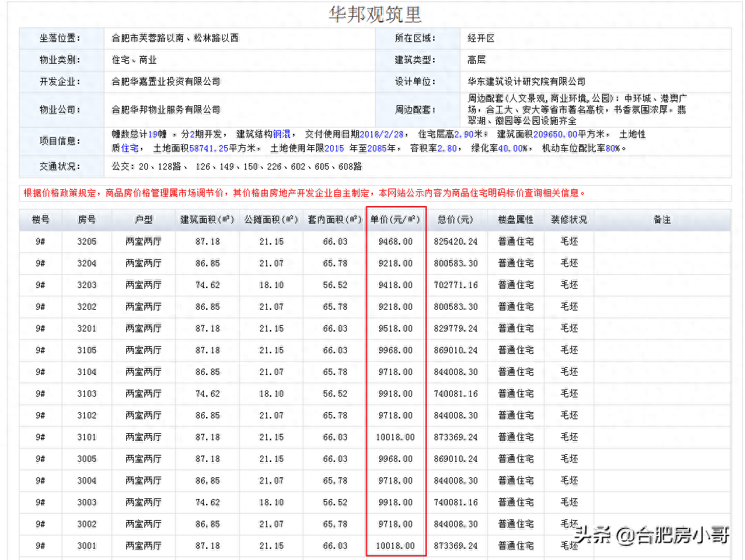Screen dimensions: 745x560
Task: Select room number 3103
Action: coord(86,394)
